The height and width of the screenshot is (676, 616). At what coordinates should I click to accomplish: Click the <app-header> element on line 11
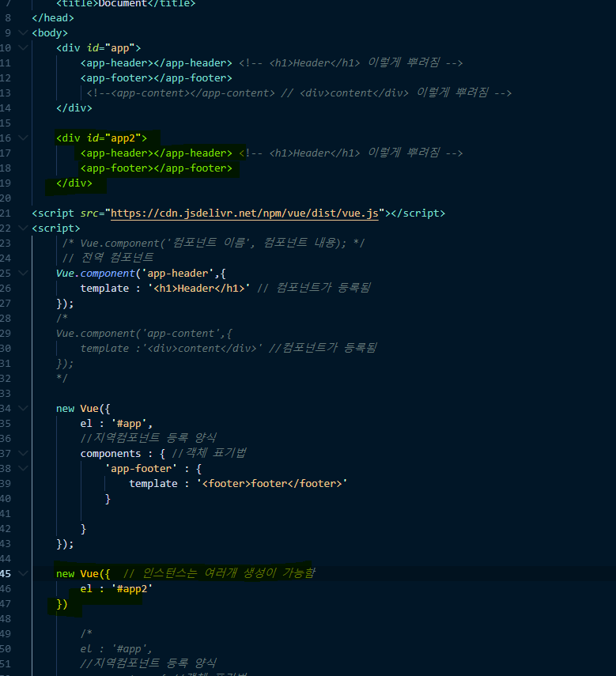pyautogui.click(x=156, y=63)
